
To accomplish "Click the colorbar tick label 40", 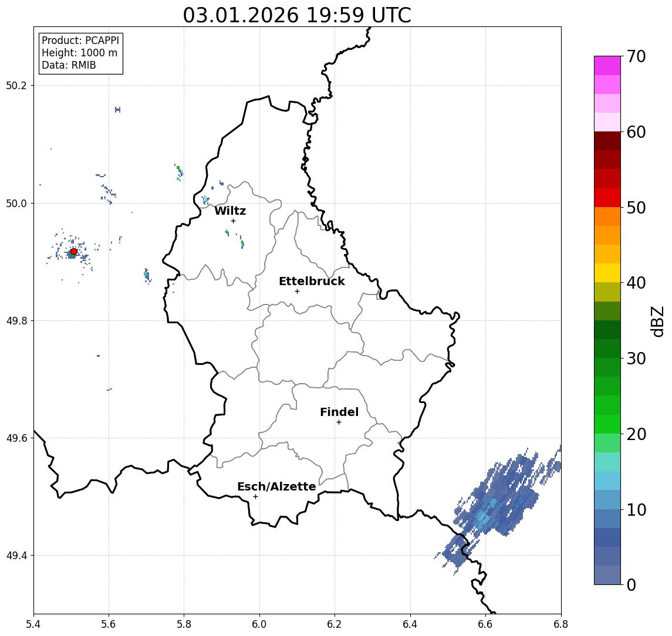I will click(x=636, y=283).
